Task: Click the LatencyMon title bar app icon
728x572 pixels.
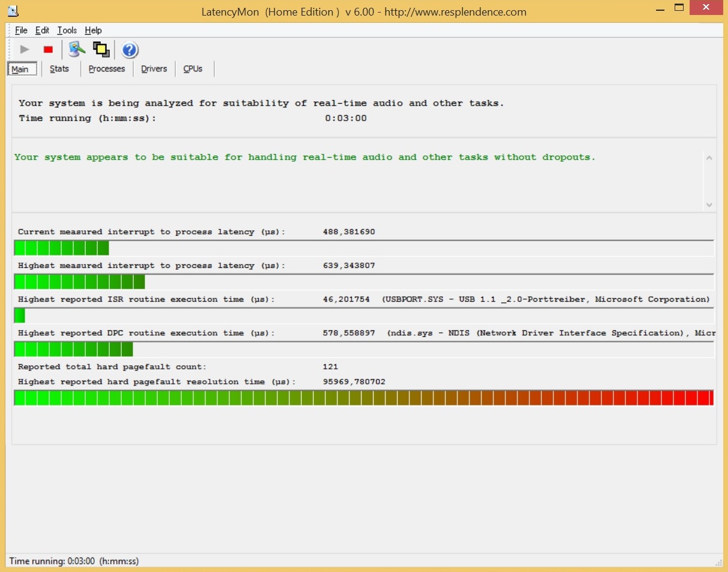Action: tap(13, 10)
